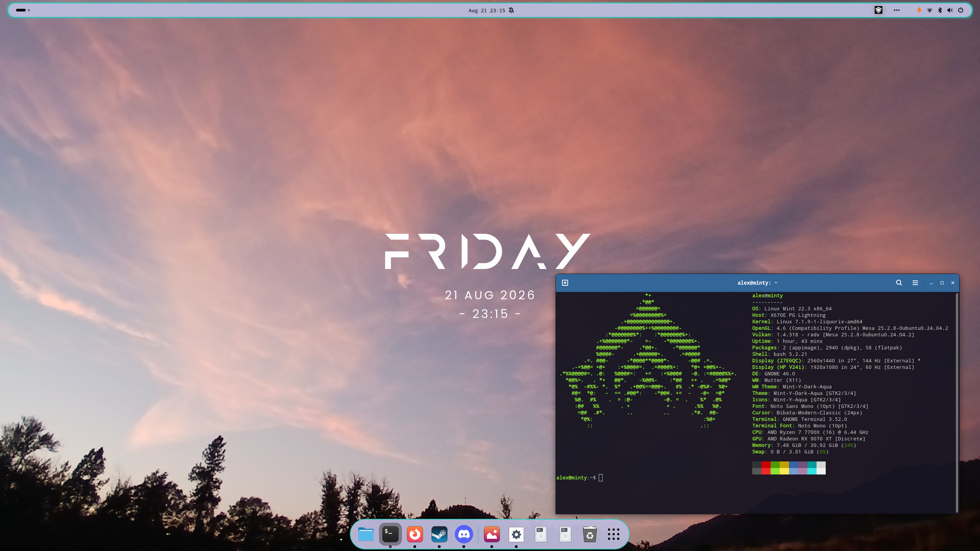Screen dimensions: 980x551
Task: Click the 'alex@minty' header above the system info
Action: (767, 295)
